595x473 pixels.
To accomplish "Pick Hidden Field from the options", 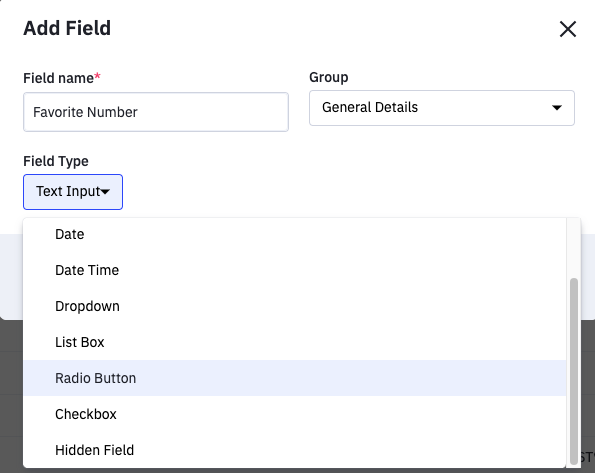I will (295, 450).
